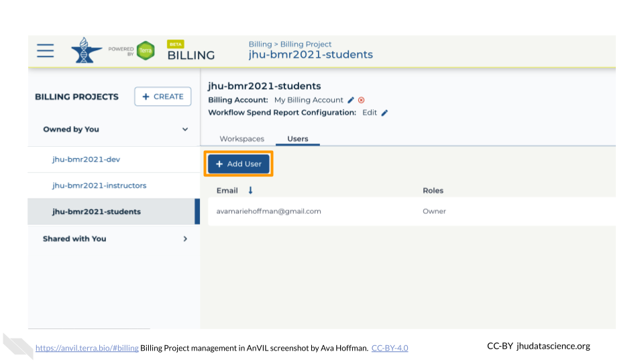
Task: Click the yellow BETA badge
Action: (175, 44)
